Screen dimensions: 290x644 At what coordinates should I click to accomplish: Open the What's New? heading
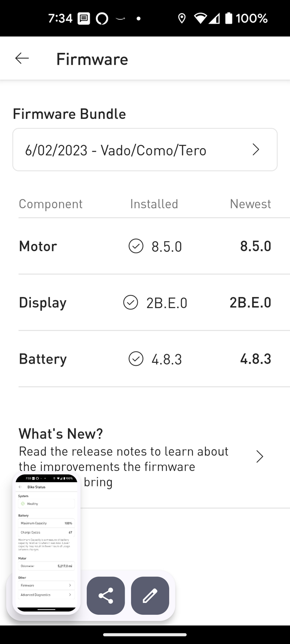tap(61, 434)
